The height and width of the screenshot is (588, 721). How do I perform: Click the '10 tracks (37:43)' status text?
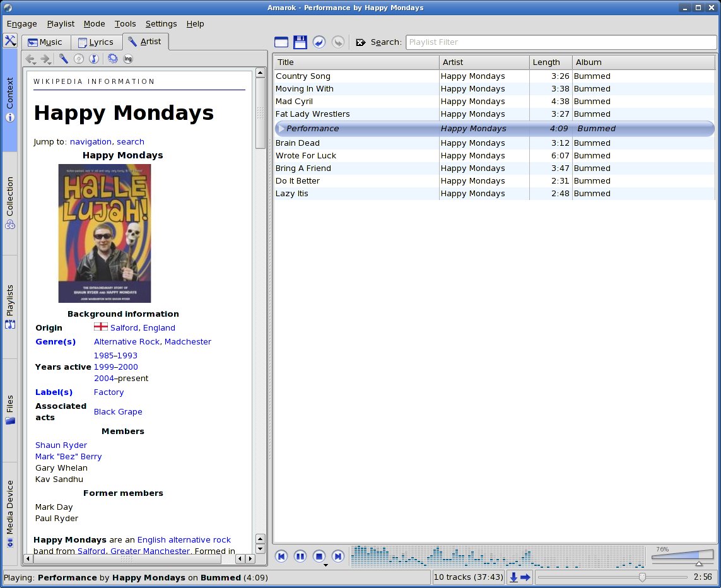(x=469, y=577)
